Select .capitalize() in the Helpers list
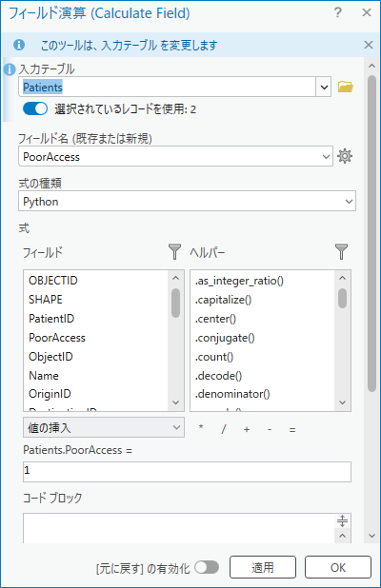Image resolution: width=381 pixels, height=588 pixels. (x=223, y=300)
